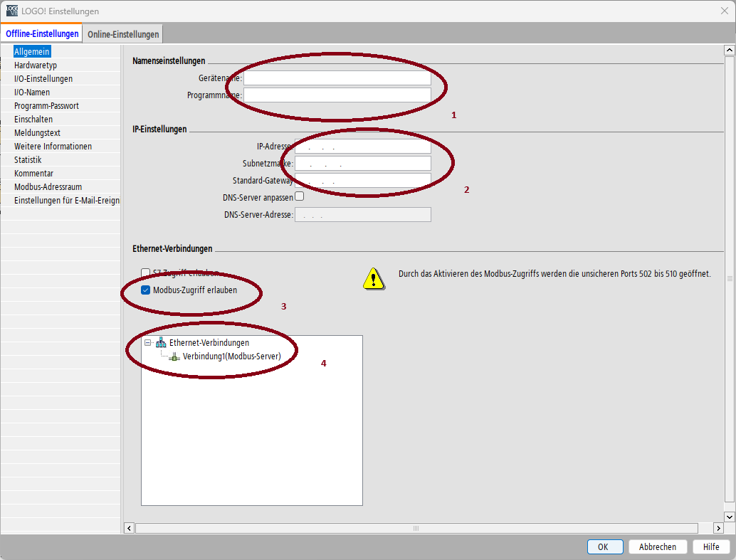Viewport: 736px width, 560px height.
Task: Click into the Gerätename input field
Action: click(337, 78)
